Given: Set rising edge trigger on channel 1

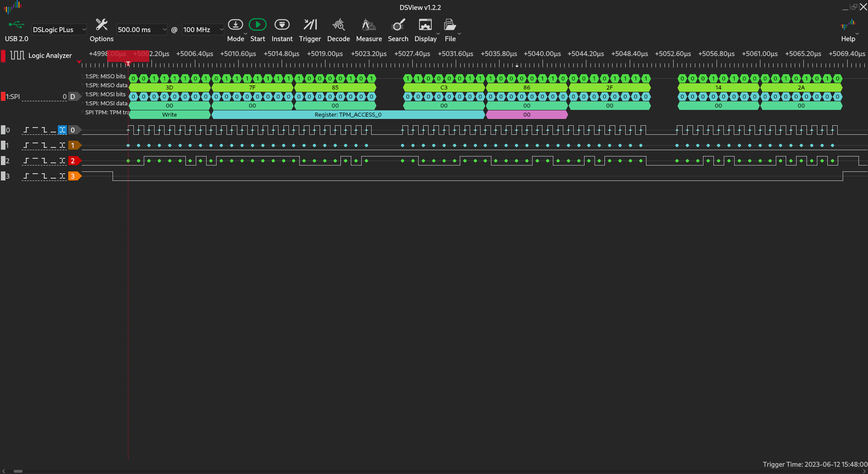Looking at the screenshot, I should pos(26,145).
